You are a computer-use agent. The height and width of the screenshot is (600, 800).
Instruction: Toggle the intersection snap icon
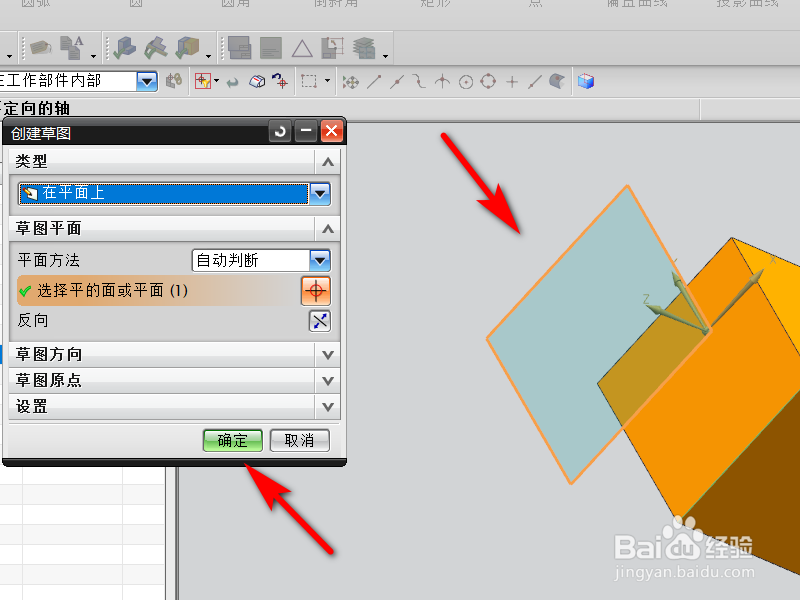[x=442, y=82]
